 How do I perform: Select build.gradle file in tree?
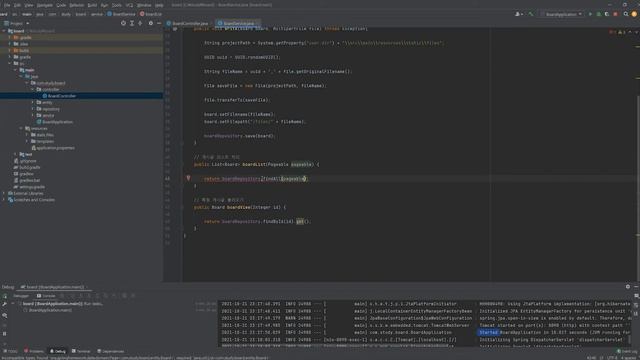click(27, 167)
